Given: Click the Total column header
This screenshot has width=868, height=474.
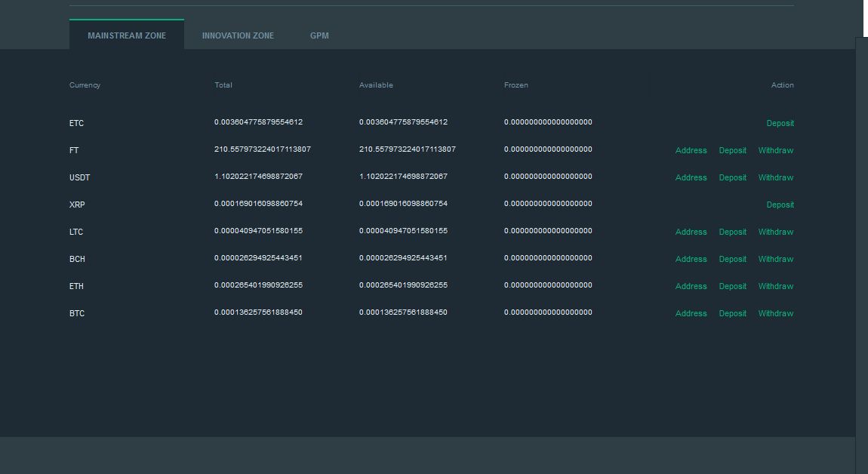Looking at the screenshot, I should pos(223,85).
